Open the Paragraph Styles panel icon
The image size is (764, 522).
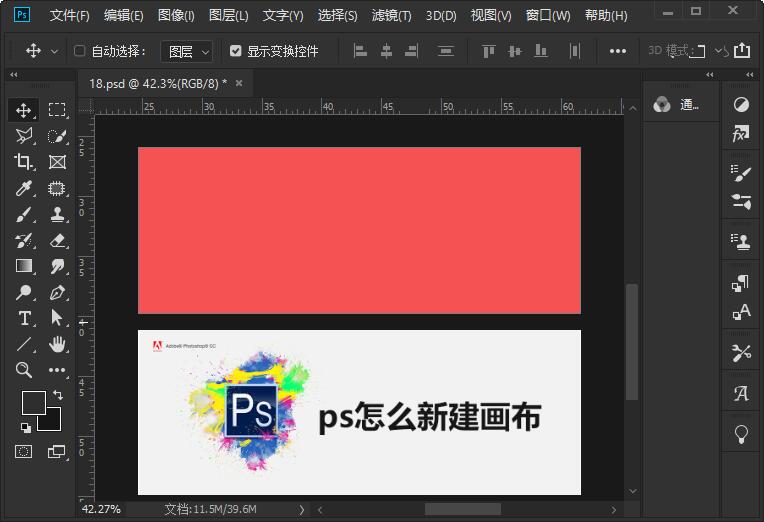pyautogui.click(x=741, y=283)
